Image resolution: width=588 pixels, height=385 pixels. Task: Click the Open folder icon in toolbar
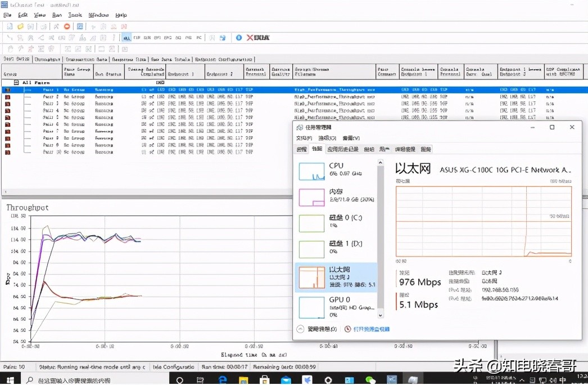coord(20,26)
